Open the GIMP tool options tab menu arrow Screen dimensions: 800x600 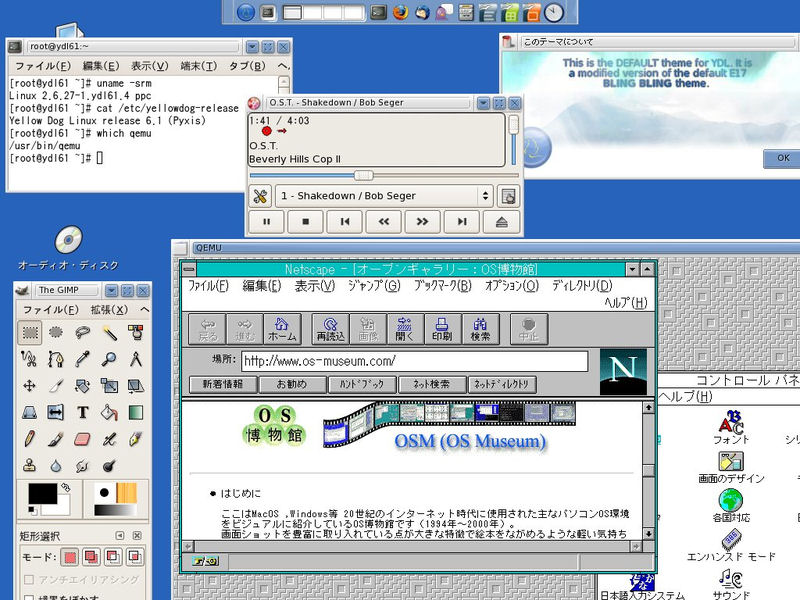tap(119, 536)
